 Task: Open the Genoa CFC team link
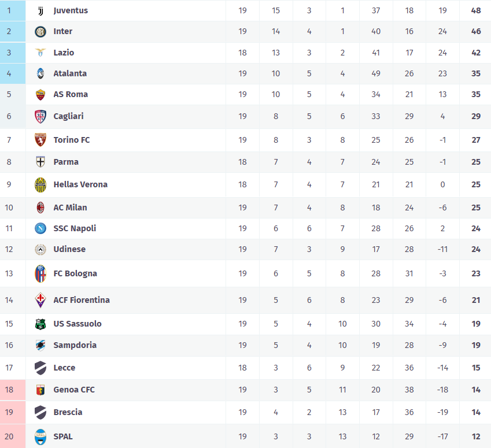click(x=74, y=390)
